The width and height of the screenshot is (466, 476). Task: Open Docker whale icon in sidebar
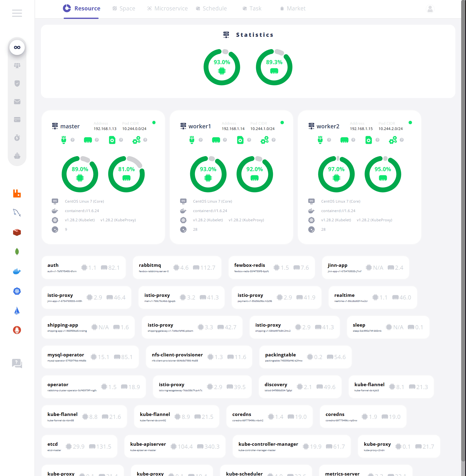[x=17, y=271]
